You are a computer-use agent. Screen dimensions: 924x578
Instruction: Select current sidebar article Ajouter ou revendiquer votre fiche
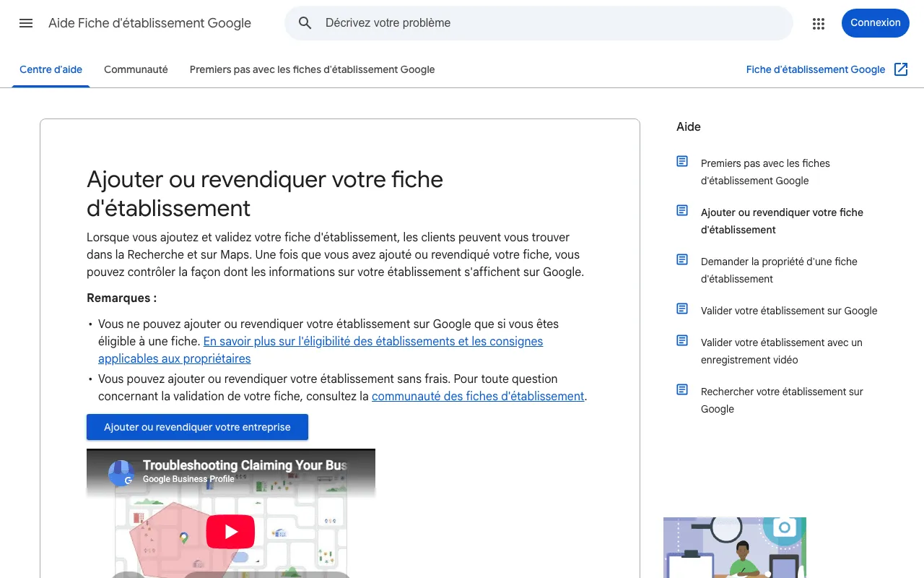click(x=782, y=221)
